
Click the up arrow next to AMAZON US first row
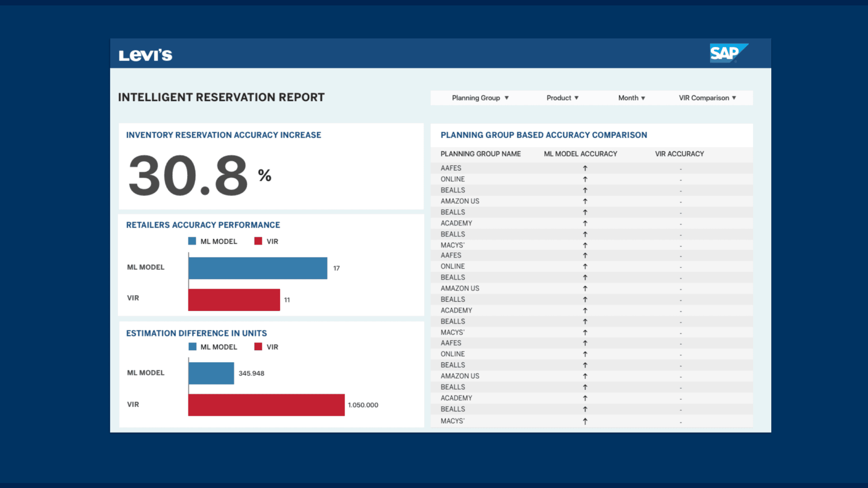[585, 202]
